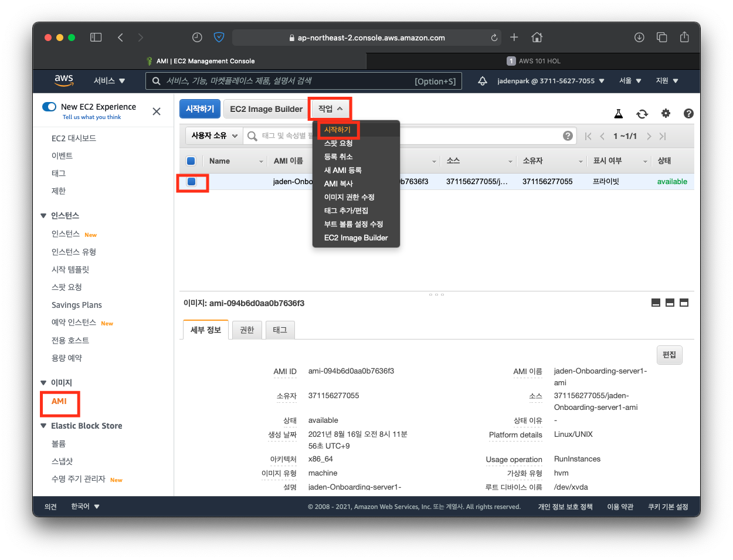This screenshot has height=560, width=733.
Task: Switch to the 권한 tab
Action: [247, 330]
